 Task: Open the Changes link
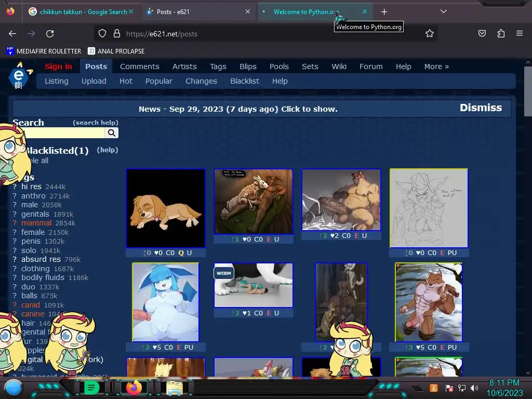pyautogui.click(x=201, y=81)
